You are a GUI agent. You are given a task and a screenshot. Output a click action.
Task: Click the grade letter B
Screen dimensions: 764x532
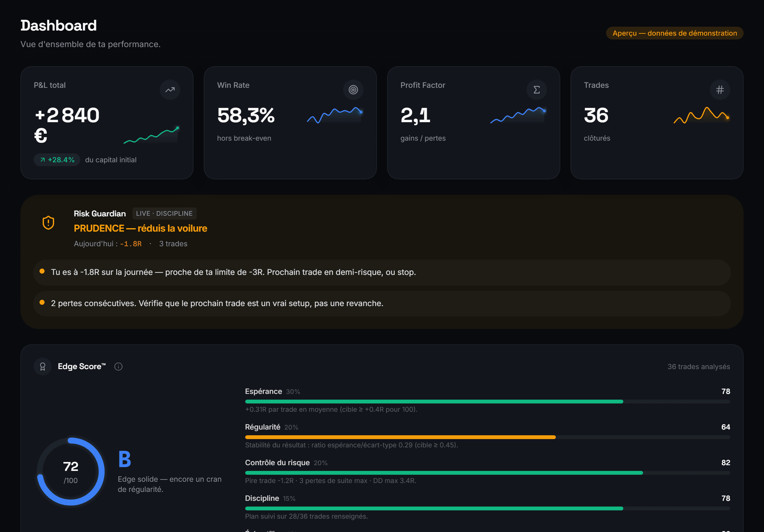tap(125, 459)
